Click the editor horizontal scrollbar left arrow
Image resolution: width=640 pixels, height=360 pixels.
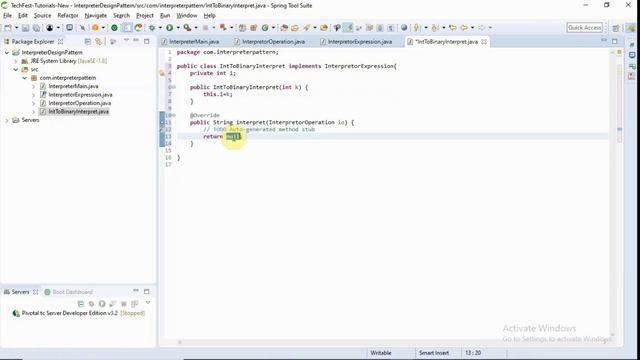coord(180,342)
